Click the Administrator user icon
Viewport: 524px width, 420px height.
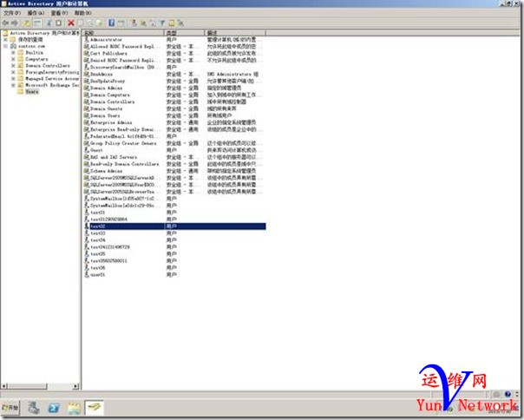87,39
